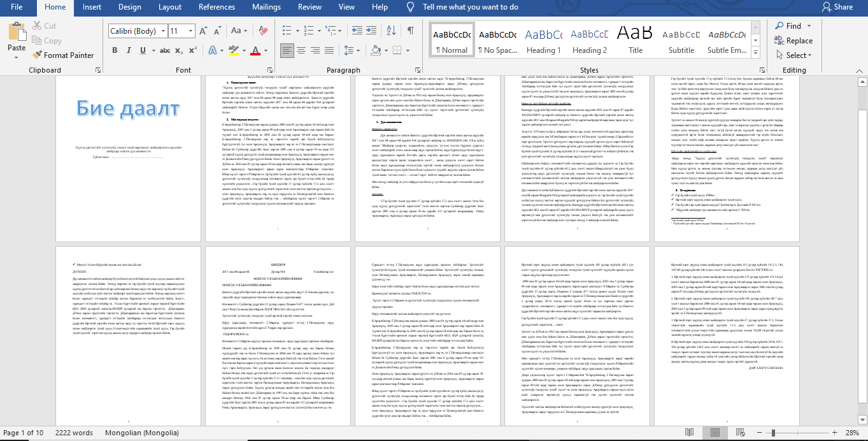Toggle Italic formatting
This screenshot has height=441, width=868.
point(130,50)
